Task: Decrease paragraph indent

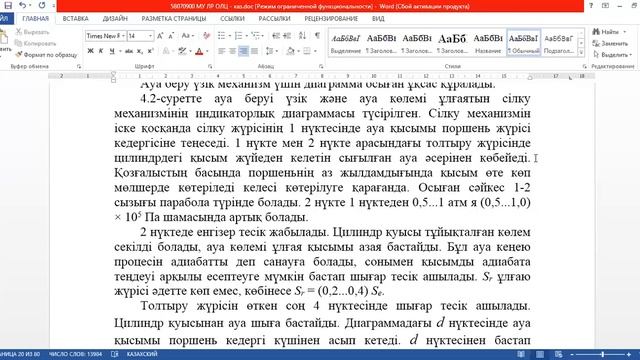Action: pyautogui.click(x=276, y=36)
